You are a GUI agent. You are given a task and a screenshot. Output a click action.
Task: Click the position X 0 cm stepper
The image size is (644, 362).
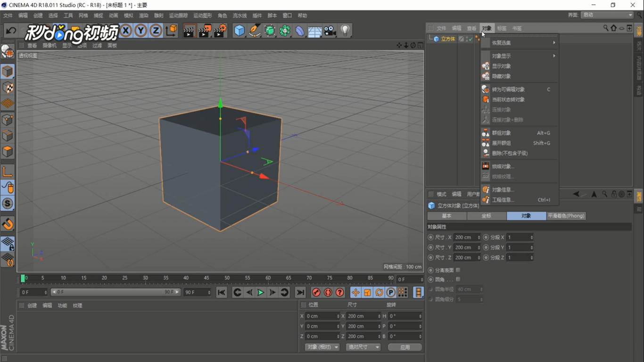[x=338, y=316]
